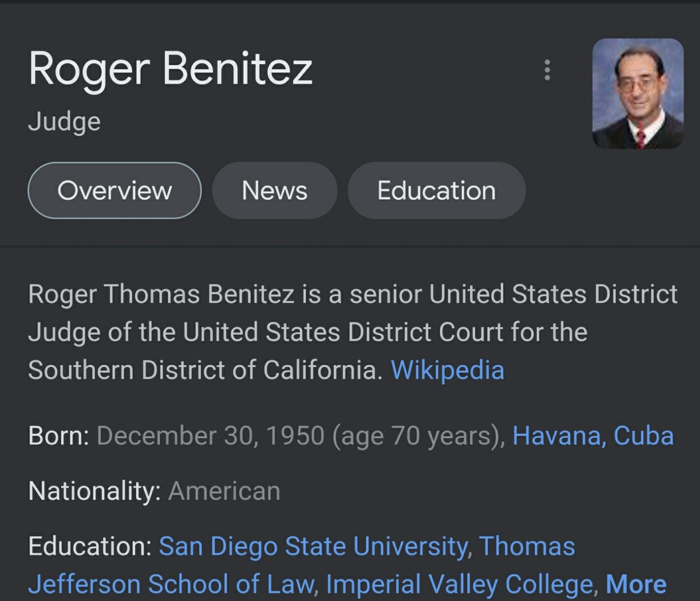Viewport: 700px width, 601px height.
Task: Click Roger Benitez's portrait photo
Action: coord(637,94)
